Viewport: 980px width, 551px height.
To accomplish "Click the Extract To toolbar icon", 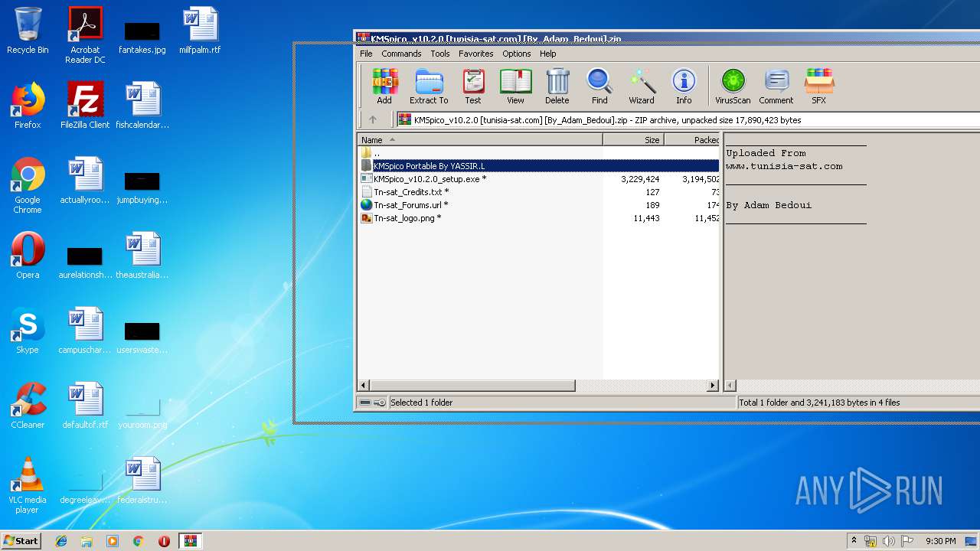I will [x=429, y=86].
